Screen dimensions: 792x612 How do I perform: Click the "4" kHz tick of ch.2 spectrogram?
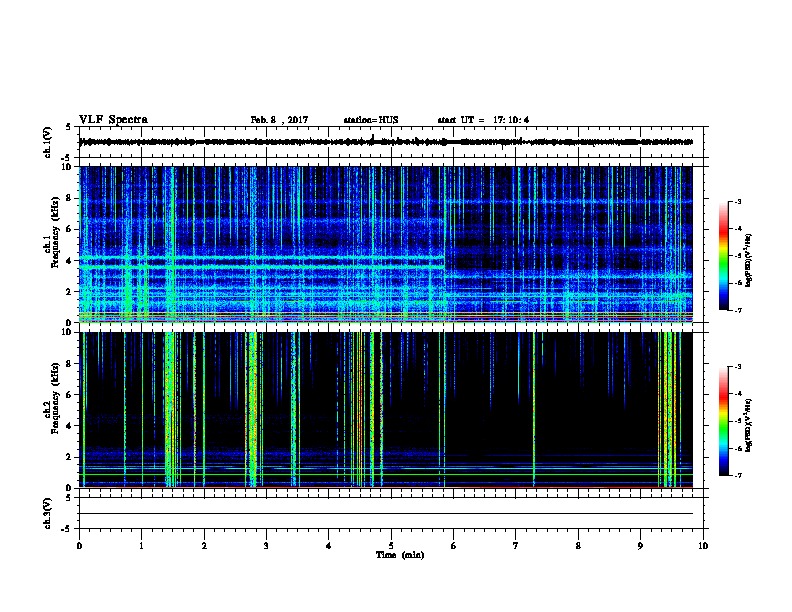pyautogui.click(x=70, y=426)
